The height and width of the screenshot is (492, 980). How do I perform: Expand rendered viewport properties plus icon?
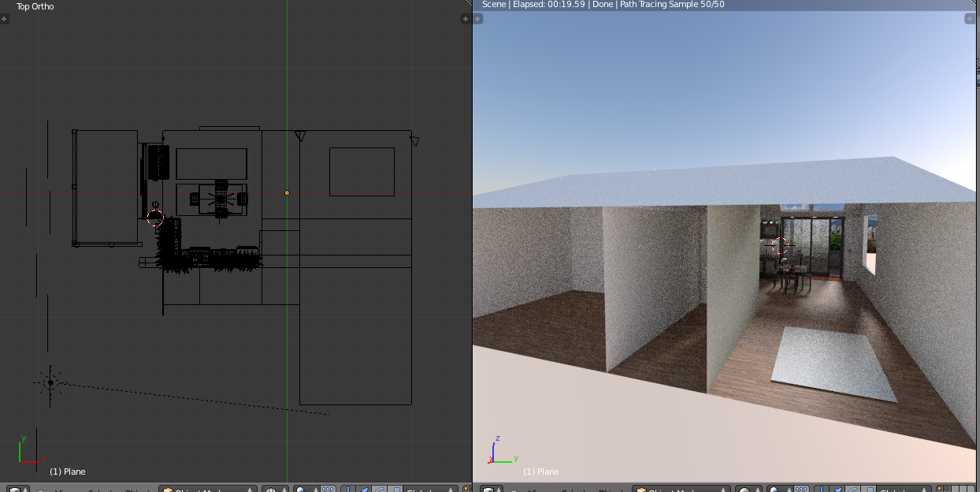[x=971, y=18]
